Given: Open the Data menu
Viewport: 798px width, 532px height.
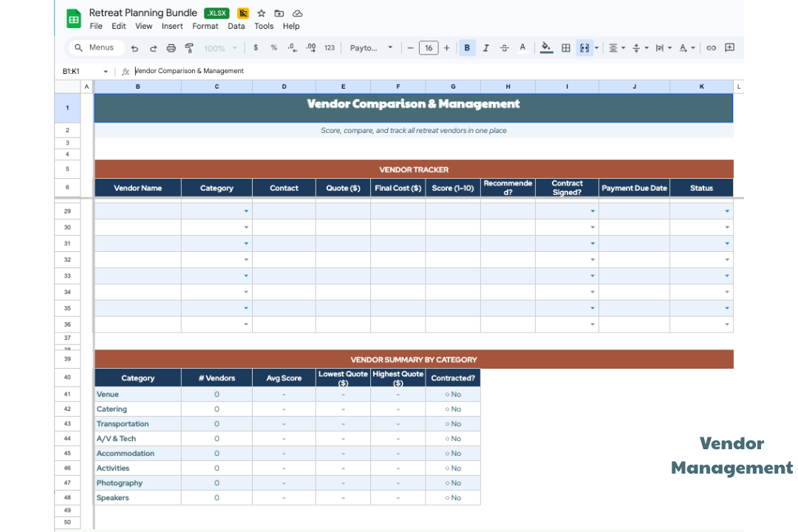Looking at the screenshot, I should click(236, 26).
